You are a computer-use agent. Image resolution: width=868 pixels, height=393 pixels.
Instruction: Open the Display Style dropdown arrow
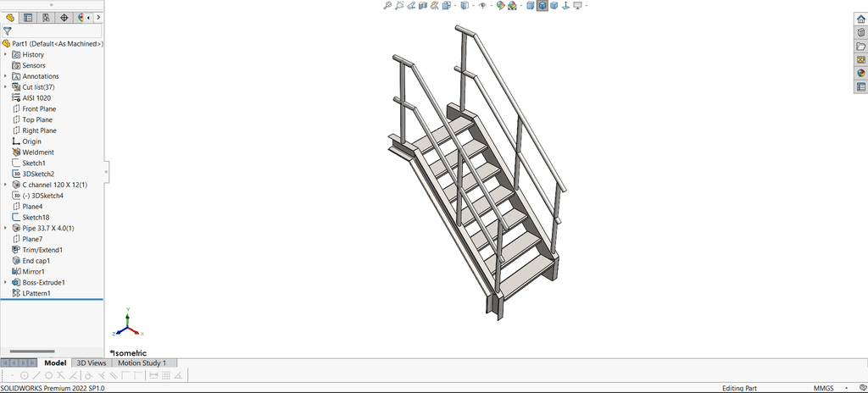pos(473,6)
